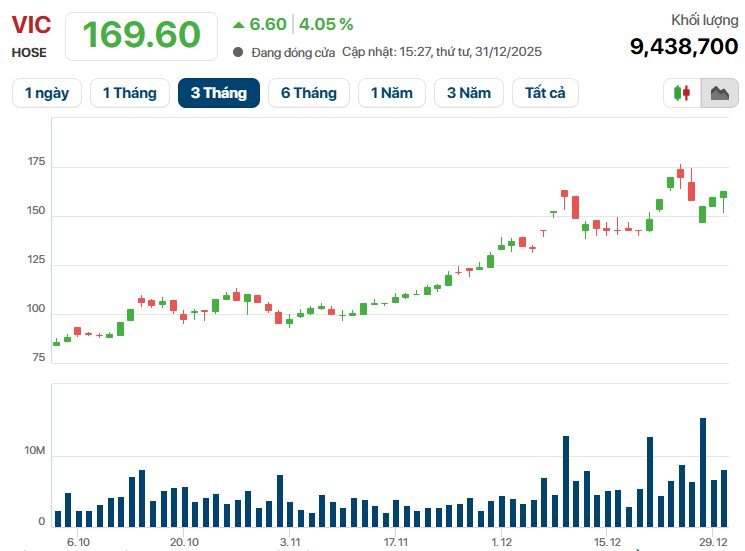Image resolution: width=745 pixels, height=551 pixels.
Task: Select the 1 ngày time range
Action: coord(47,93)
